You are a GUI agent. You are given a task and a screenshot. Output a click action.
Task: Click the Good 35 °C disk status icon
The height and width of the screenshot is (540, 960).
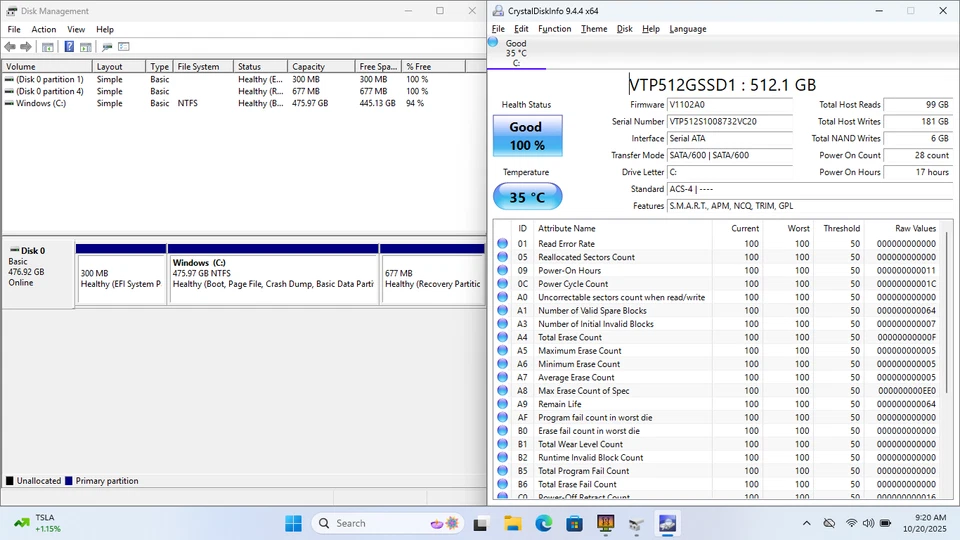pos(516,52)
